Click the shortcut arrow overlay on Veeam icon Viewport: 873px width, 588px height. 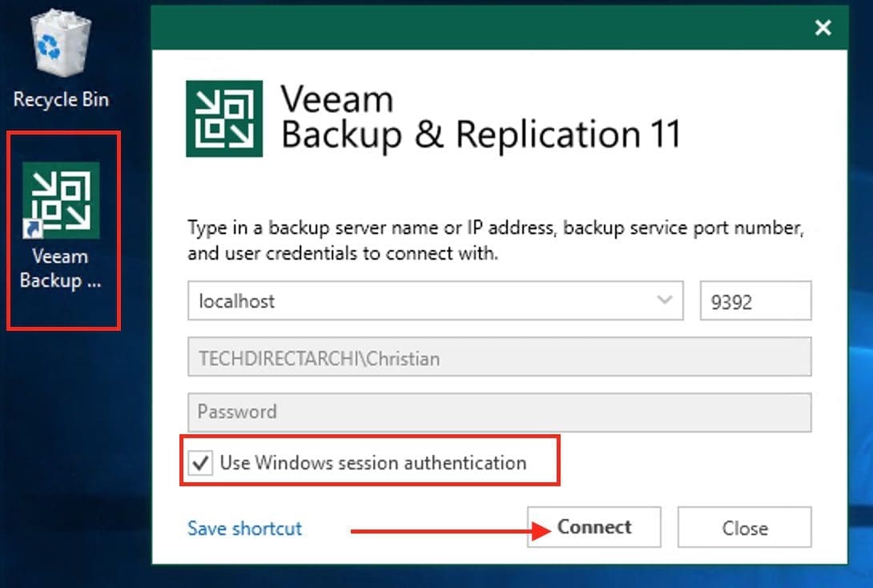(x=34, y=230)
